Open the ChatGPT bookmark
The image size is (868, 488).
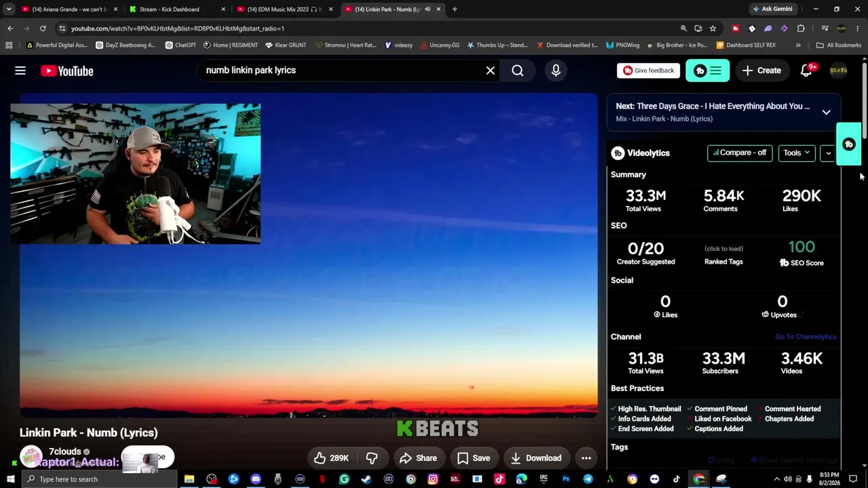(x=180, y=45)
